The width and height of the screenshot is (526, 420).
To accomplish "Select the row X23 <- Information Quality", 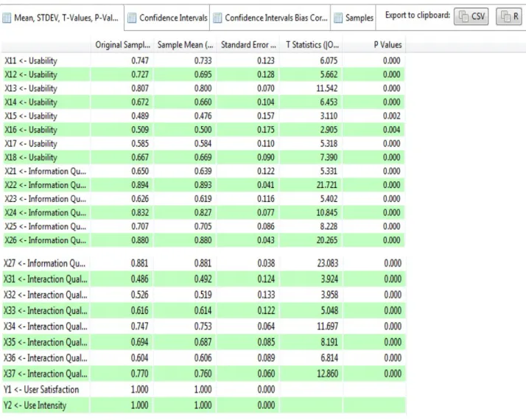I will tap(203, 199).
